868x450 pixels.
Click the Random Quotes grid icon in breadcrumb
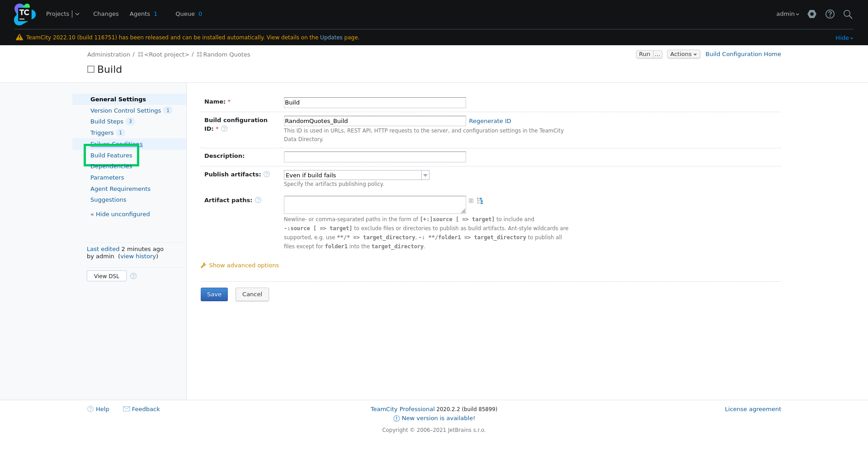199,55
